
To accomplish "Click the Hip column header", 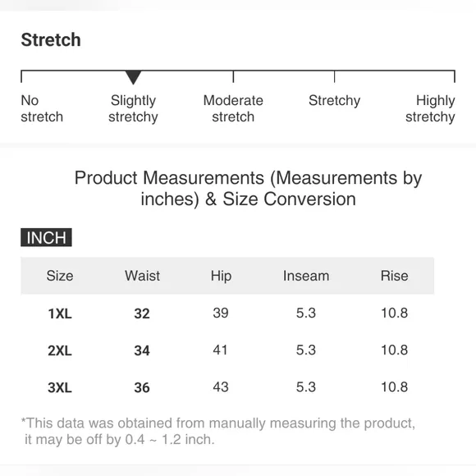I will tap(221, 277).
